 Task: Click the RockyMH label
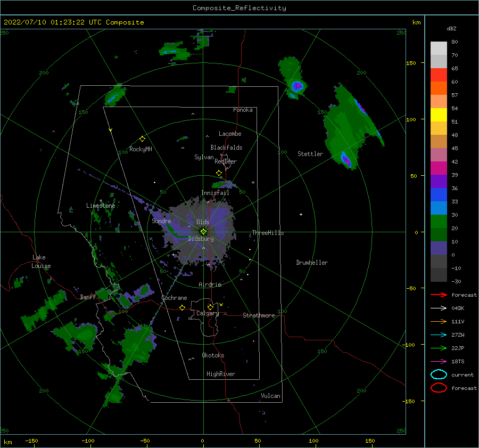[x=141, y=149]
